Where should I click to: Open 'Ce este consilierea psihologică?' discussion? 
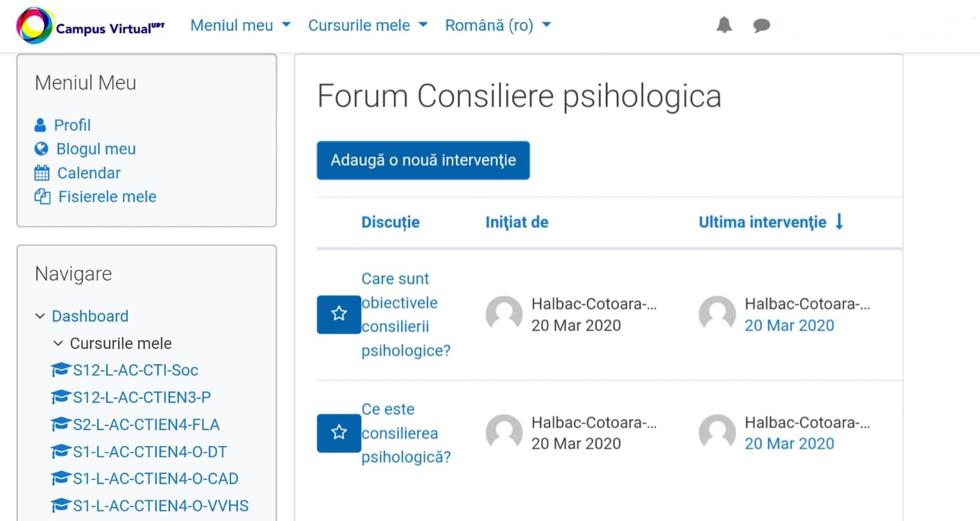[x=405, y=433]
